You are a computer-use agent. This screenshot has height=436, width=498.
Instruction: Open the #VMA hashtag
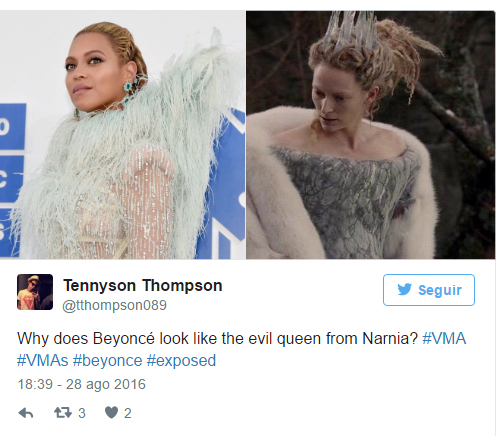pos(444,339)
